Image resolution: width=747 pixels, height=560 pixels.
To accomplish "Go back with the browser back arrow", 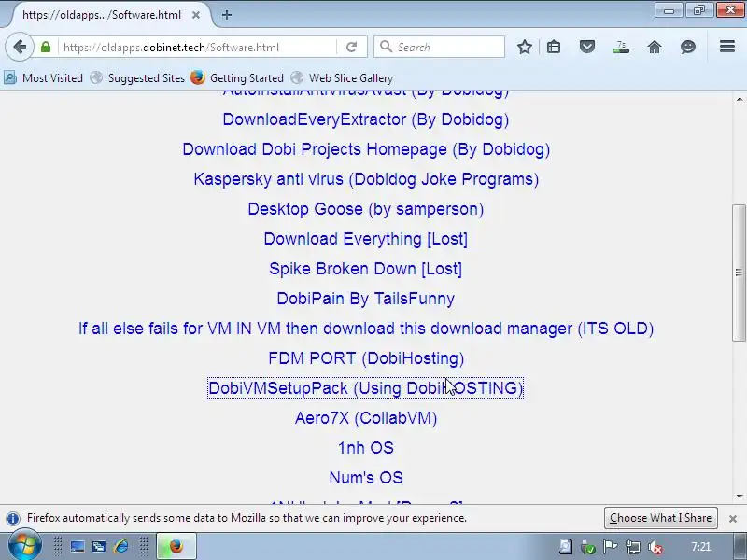I will 20,48.
